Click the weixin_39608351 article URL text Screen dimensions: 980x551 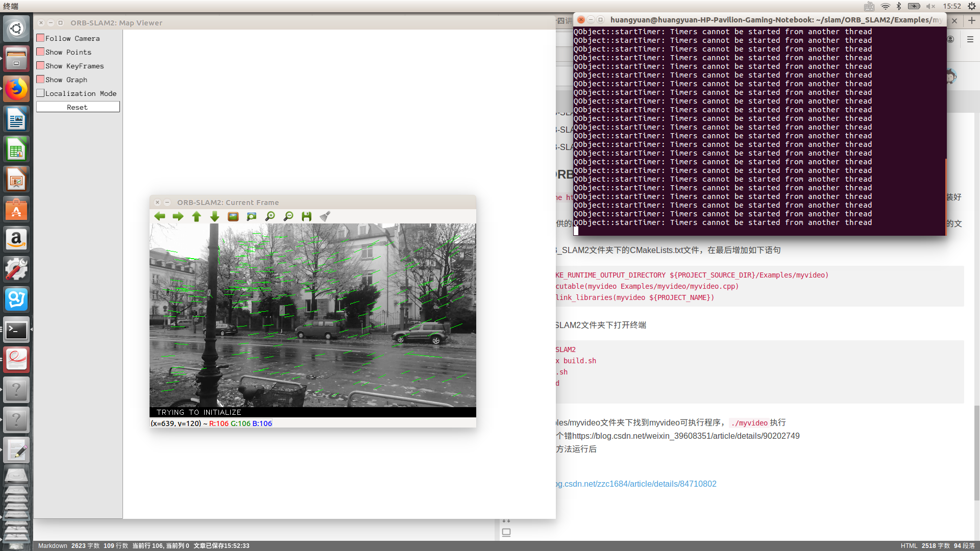[686, 436]
